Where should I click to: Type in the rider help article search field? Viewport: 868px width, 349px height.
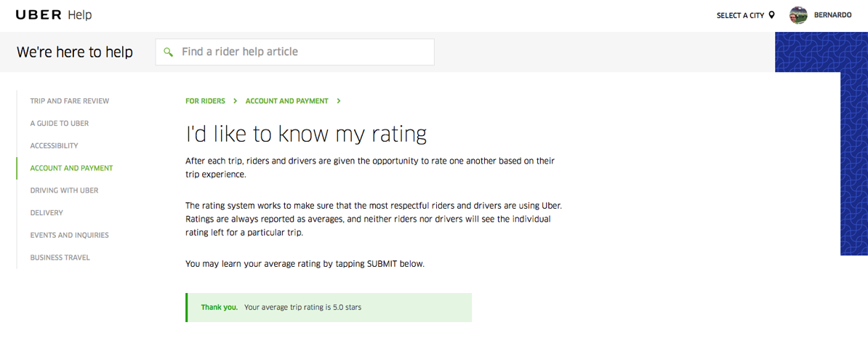[302, 52]
